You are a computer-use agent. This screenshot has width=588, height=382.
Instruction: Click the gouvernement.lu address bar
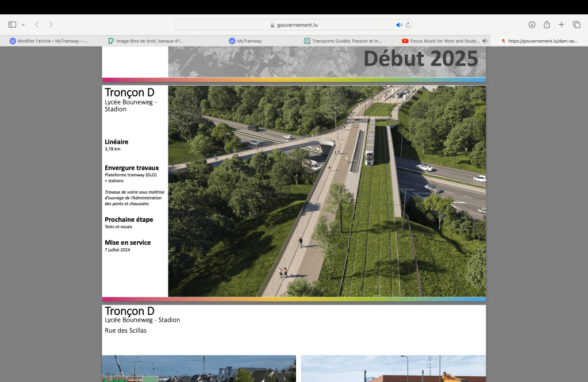coord(294,25)
